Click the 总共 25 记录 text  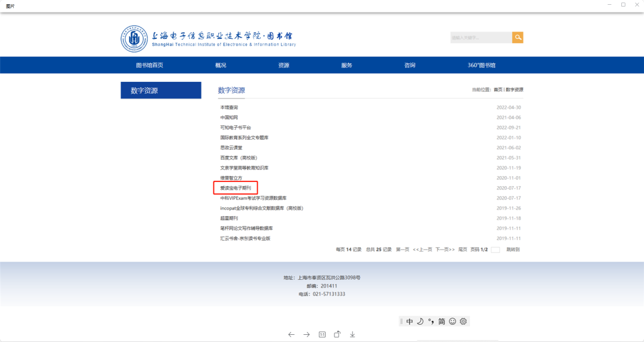379,249
